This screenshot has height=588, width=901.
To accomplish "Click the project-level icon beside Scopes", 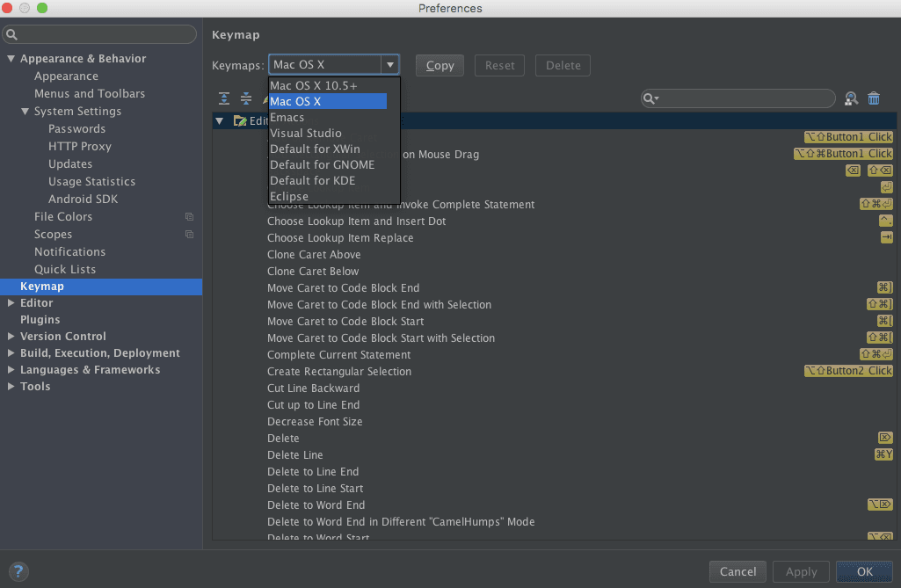I will tap(189, 235).
